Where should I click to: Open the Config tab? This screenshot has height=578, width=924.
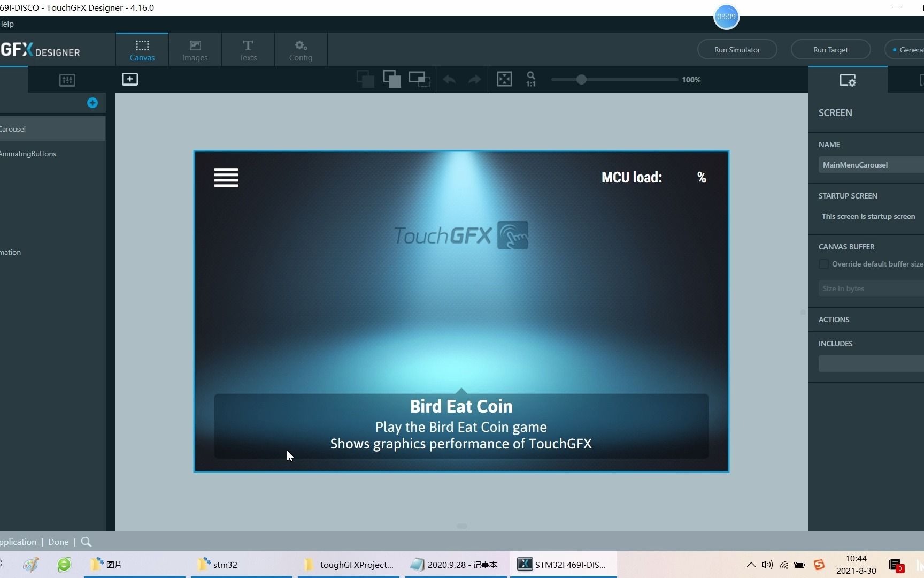click(x=301, y=50)
